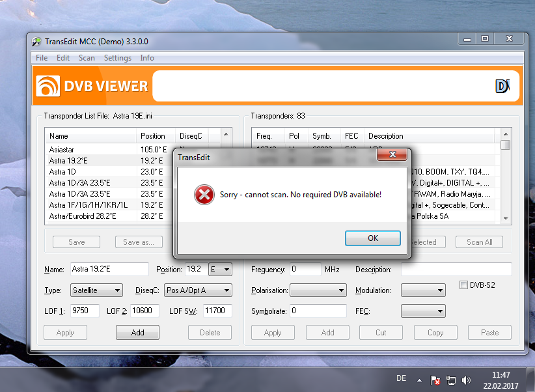
Task: Click the red error icon in the dialog
Action: coord(204,195)
